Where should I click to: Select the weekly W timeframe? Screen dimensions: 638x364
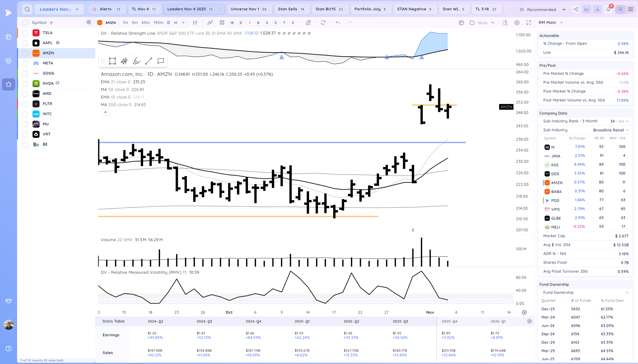point(175,22)
